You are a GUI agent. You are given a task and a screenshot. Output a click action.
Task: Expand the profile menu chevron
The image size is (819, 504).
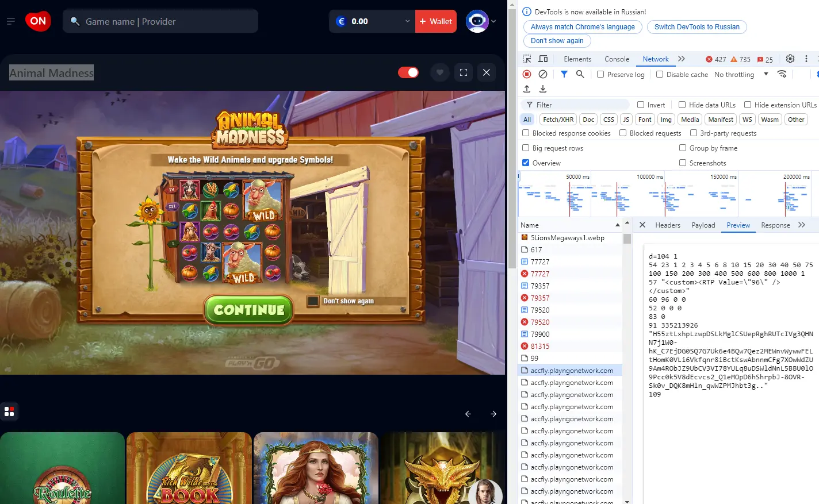pos(493,21)
